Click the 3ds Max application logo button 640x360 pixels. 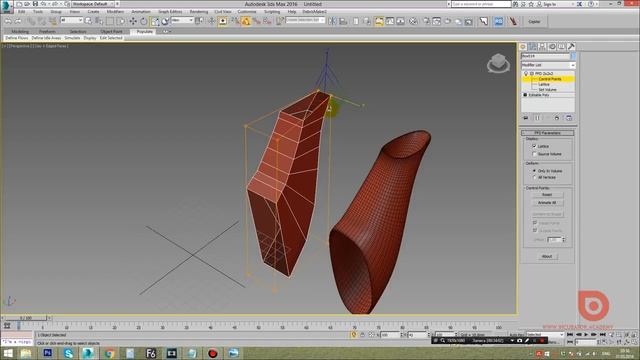coord(6,6)
